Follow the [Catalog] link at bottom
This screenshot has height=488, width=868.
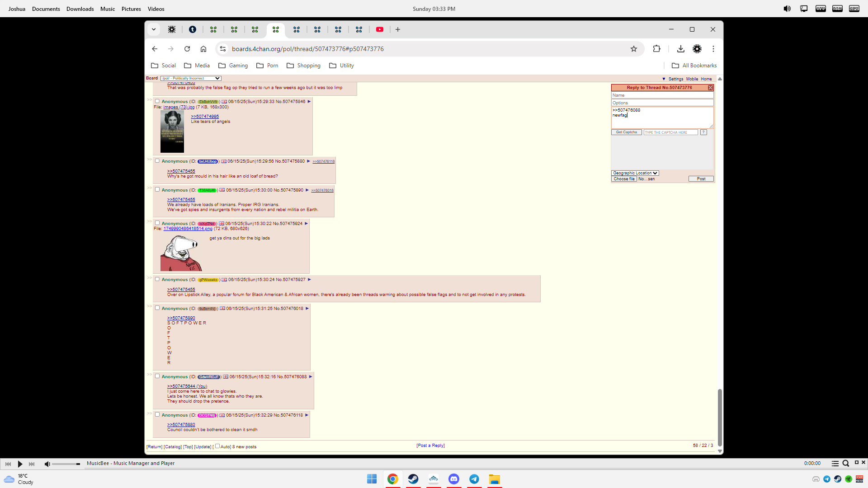[x=173, y=447]
